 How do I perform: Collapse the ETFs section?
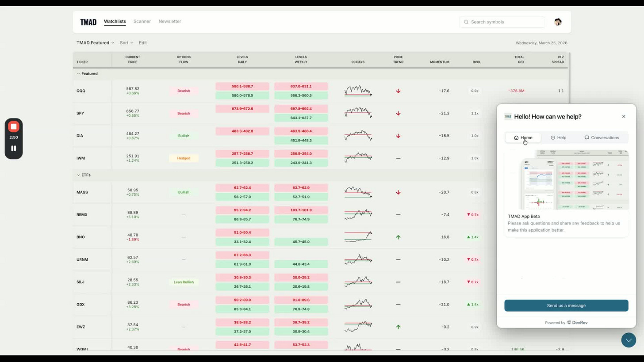84,175
